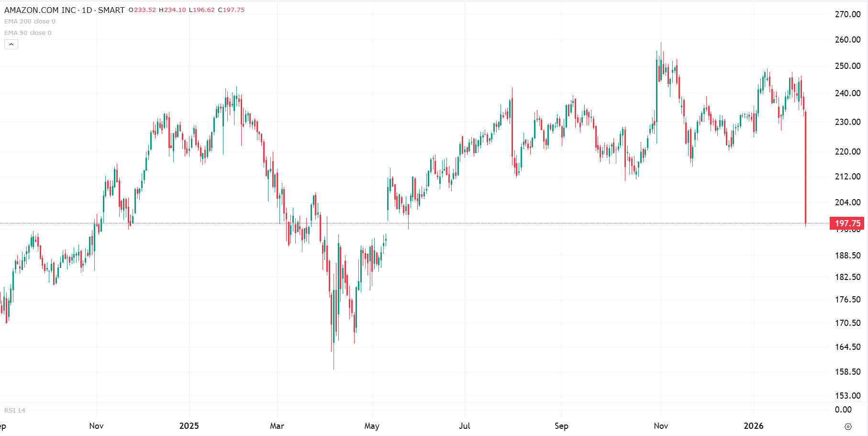Select the EMA 200 close indicator label
The height and width of the screenshot is (436, 868).
pos(30,22)
